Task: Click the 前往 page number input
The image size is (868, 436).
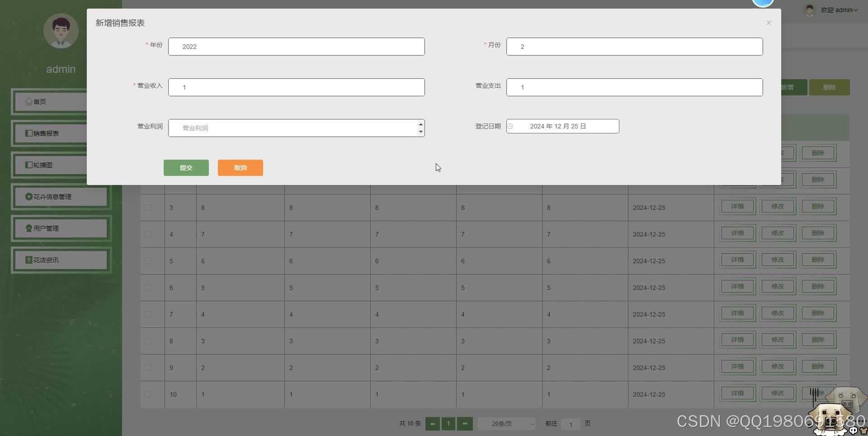Action: 571,424
